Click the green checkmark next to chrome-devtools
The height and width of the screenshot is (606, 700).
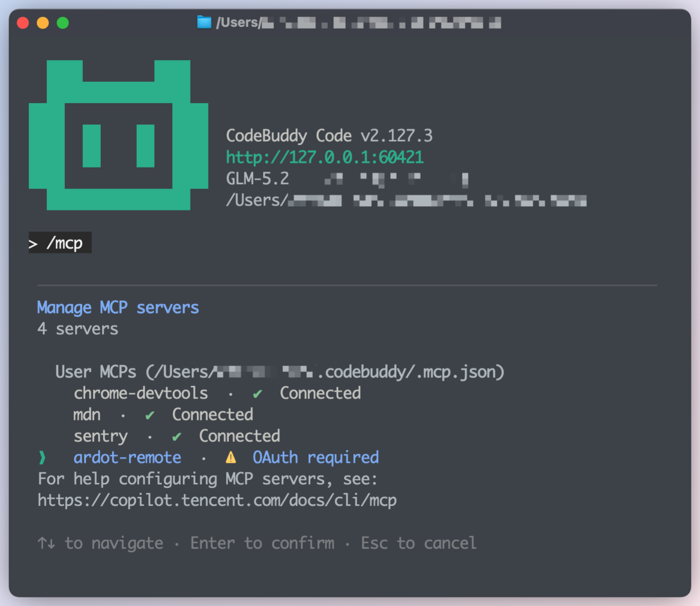coord(257,394)
